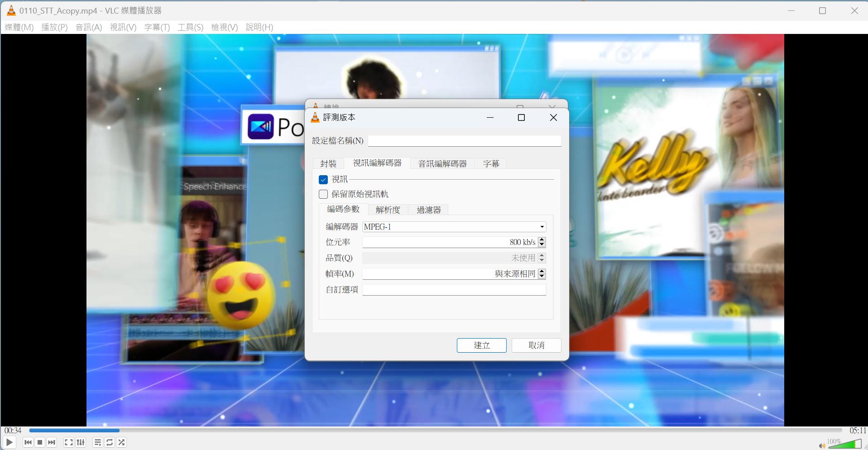The image size is (868, 450).
Task: Open the 工具(T) menu
Action: point(189,27)
